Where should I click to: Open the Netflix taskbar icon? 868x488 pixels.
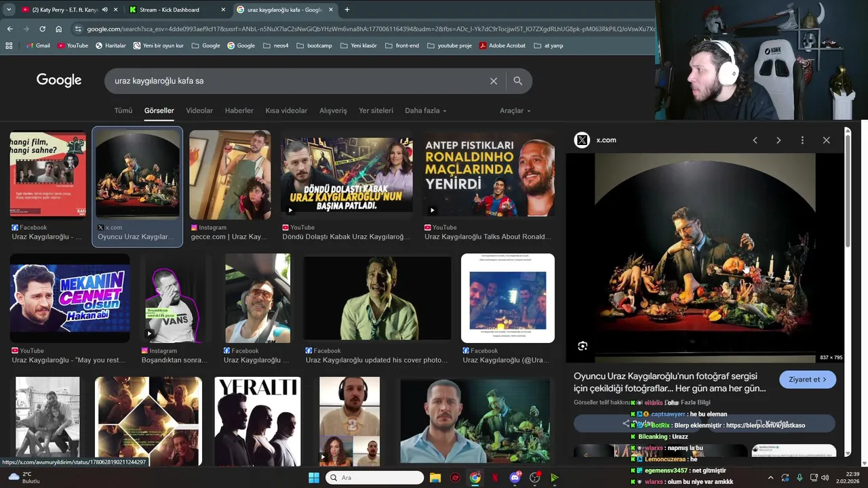[495, 478]
